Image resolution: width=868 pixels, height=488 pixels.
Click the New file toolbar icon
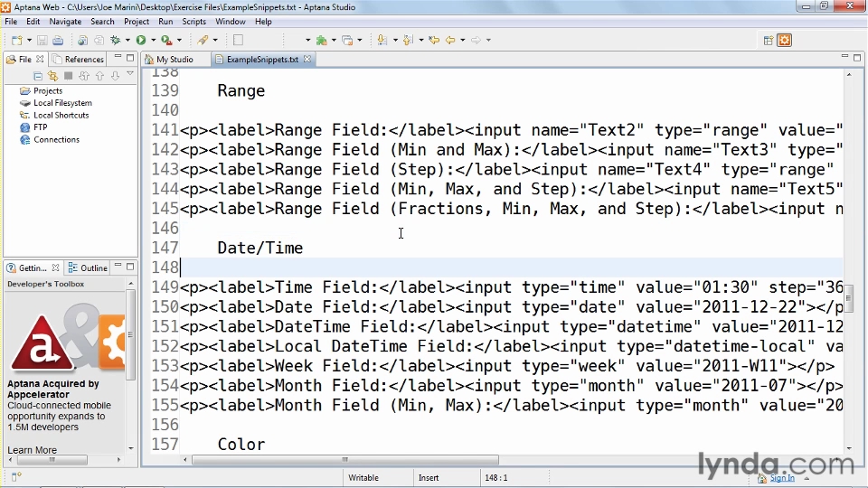(x=16, y=40)
